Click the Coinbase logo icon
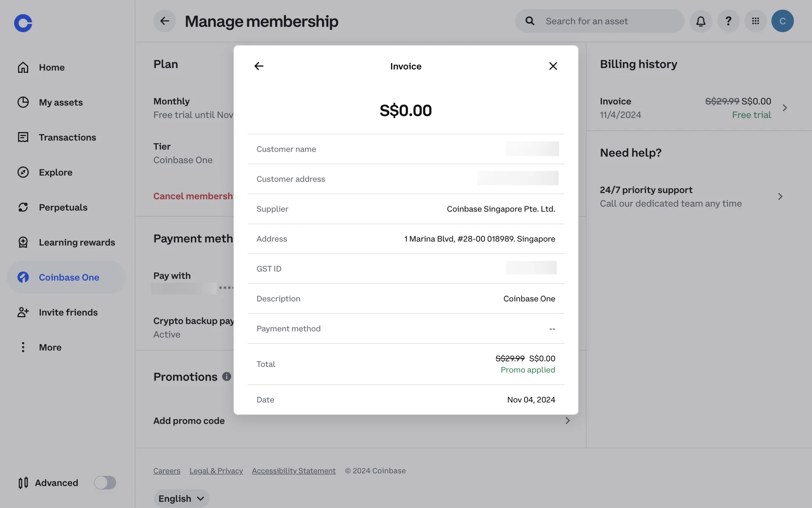The width and height of the screenshot is (812, 508). 23,23
